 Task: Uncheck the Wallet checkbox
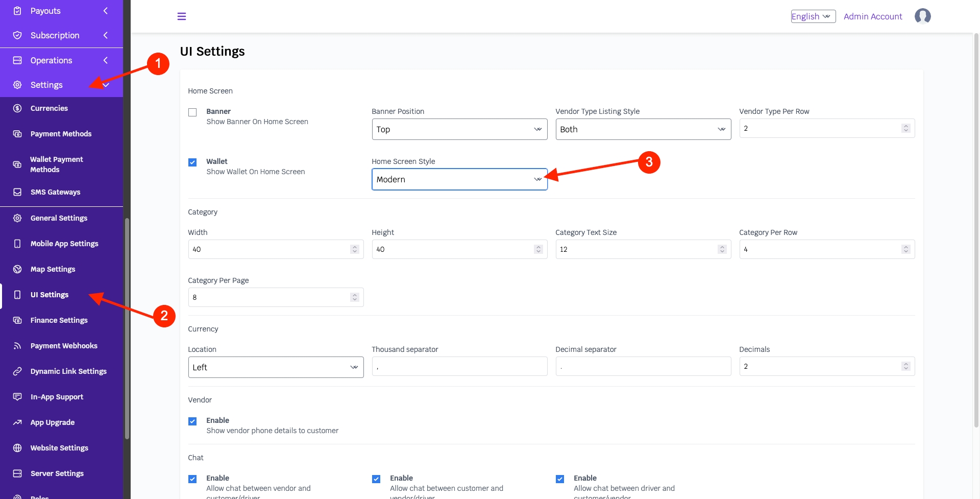(x=192, y=162)
